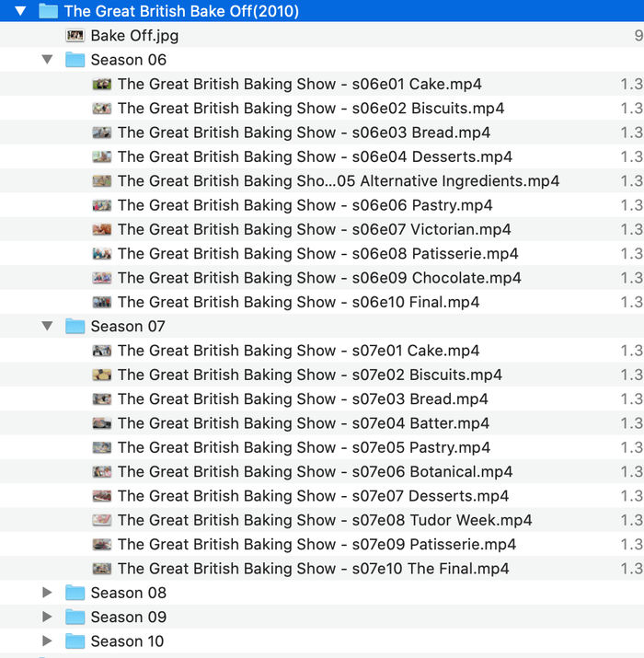The width and height of the screenshot is (644, 658).
Task: Select file name ending Alternative Ingredients.mp4
Action: (x=339, y=181)
